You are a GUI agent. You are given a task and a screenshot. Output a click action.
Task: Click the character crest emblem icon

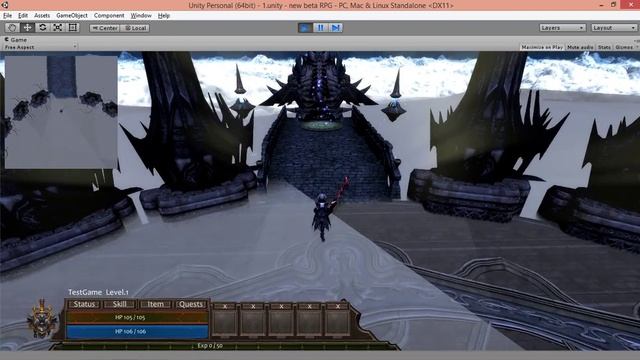point(42,319)
